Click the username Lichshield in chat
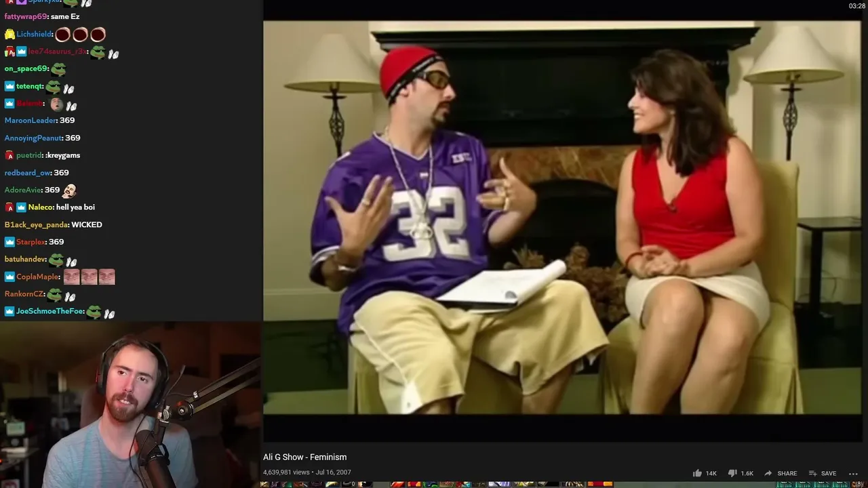This screenshot has height=488, width=868. pyautogui.click(x=34, y=34)
